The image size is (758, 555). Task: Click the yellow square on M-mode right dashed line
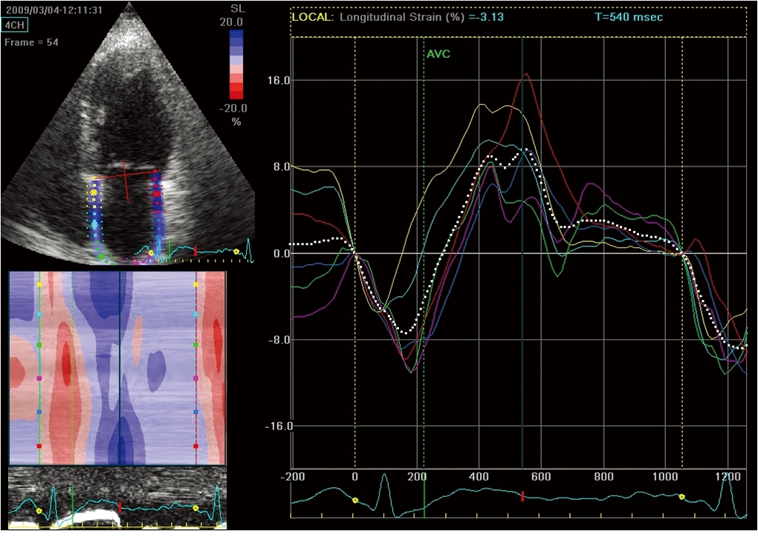point(196,285)
